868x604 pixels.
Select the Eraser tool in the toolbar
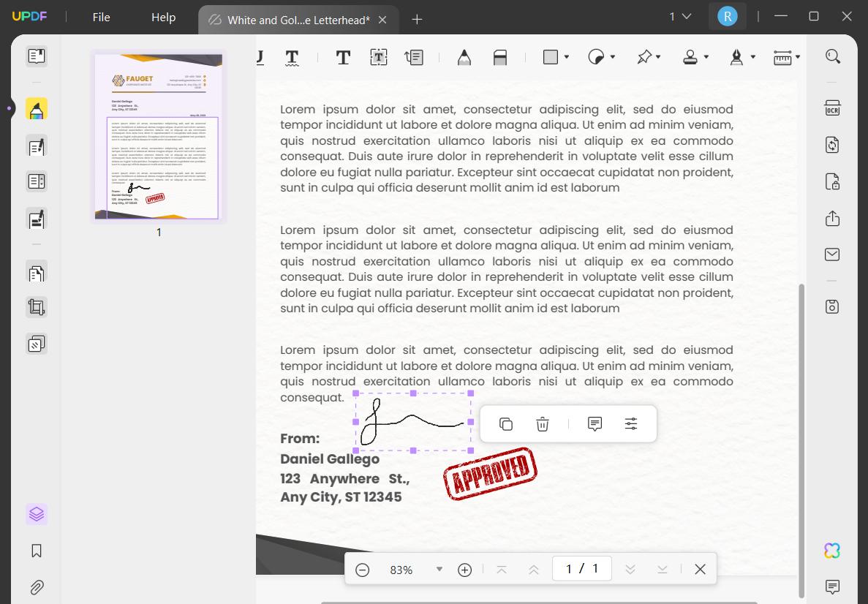[500, 57]
